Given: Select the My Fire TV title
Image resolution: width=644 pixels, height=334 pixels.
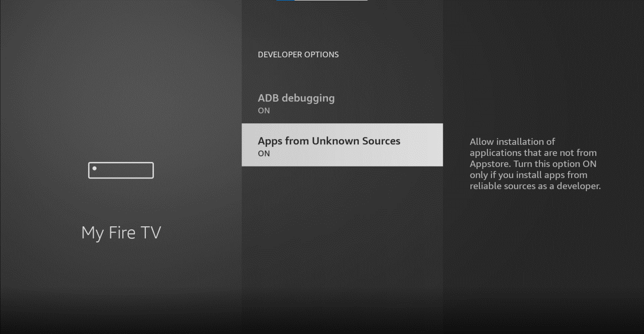Looking at the screenshot, I should [121, 232].
